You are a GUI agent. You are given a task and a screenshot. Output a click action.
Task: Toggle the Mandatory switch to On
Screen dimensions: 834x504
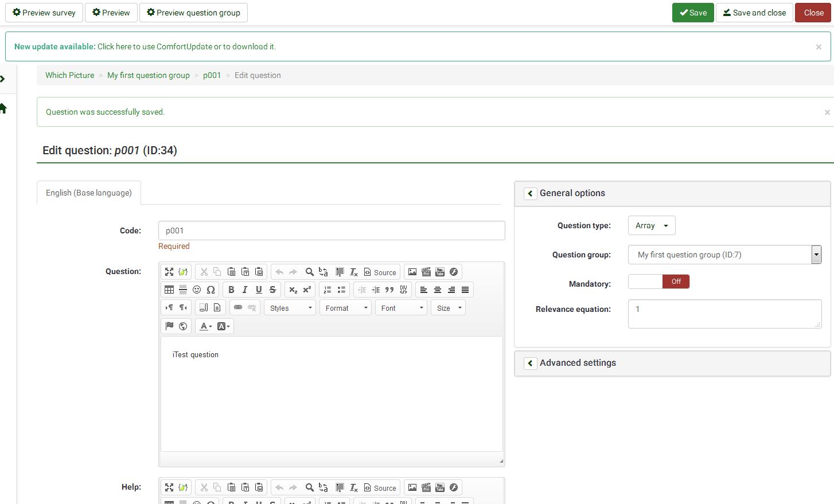pyautogui.click(x=645, y=282)
